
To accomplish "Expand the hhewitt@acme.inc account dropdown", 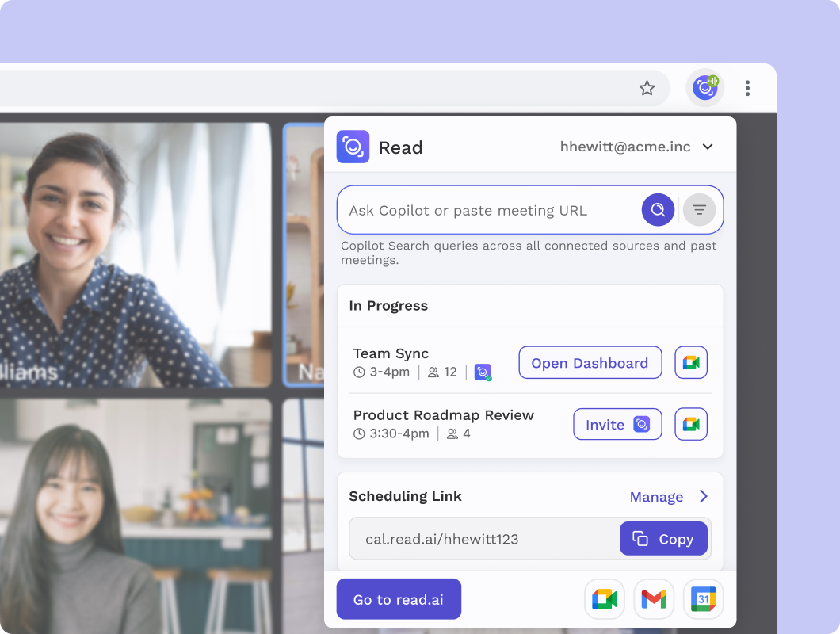I will point(708,147).
